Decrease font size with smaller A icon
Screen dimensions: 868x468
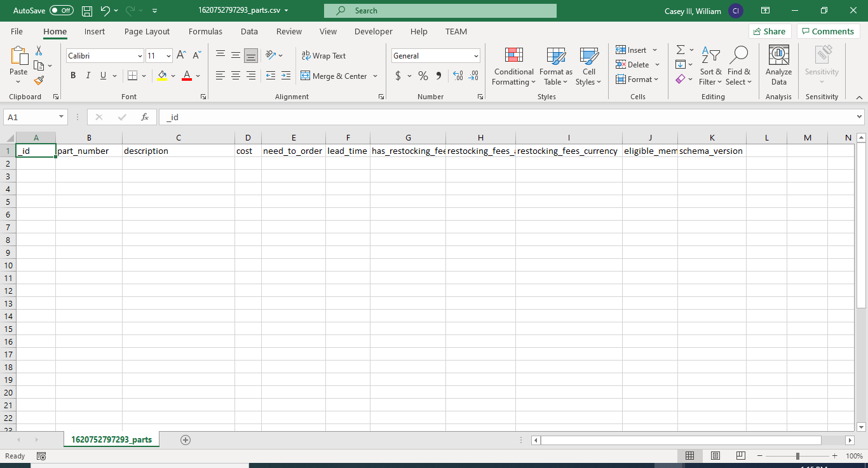coord(197,56)
